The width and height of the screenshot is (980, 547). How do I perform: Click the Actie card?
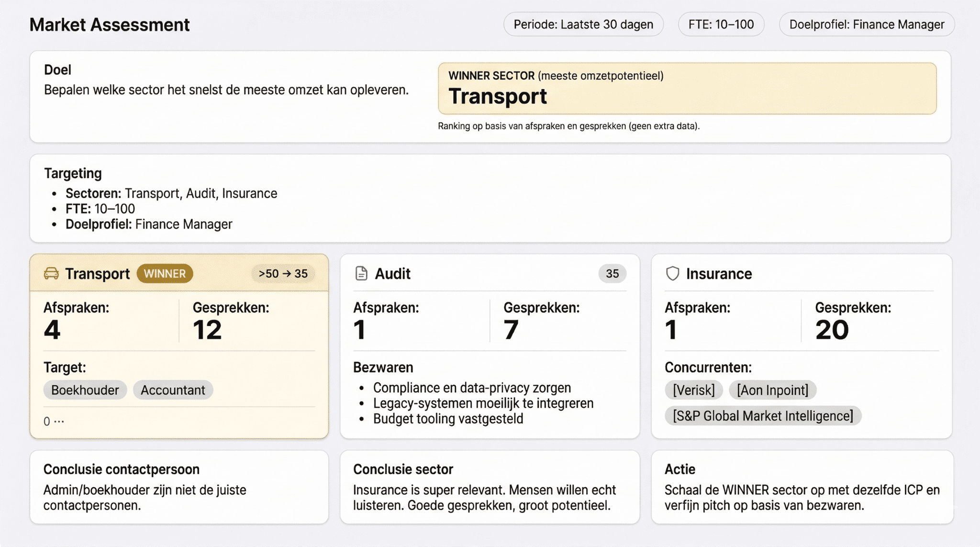point(802,487)
